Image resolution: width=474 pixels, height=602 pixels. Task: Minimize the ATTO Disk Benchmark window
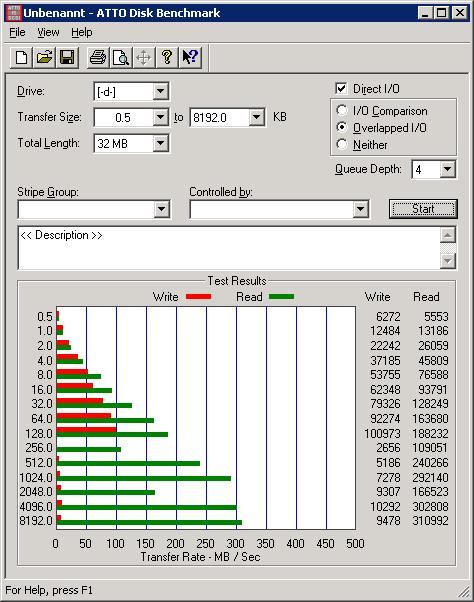click(424, 13)
